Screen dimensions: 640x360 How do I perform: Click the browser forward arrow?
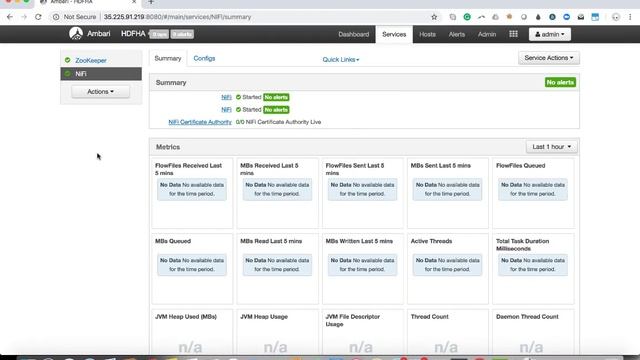24,17
